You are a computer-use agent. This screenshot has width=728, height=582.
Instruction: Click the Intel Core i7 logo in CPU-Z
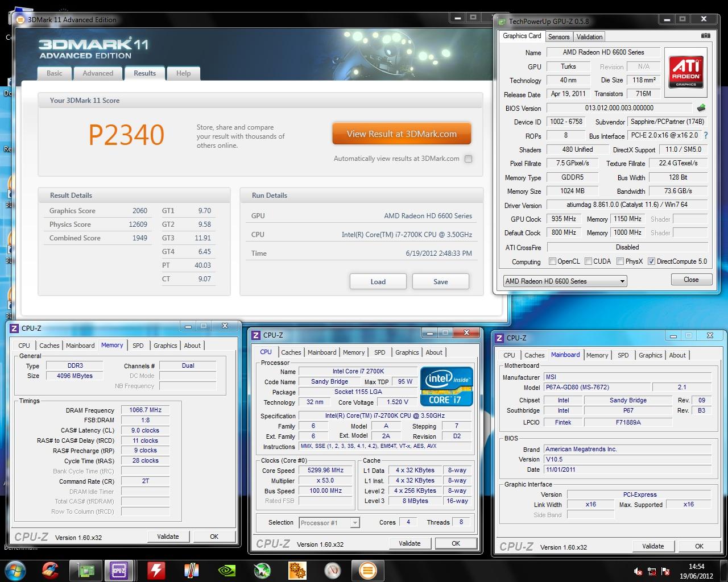tap(447, 386)
